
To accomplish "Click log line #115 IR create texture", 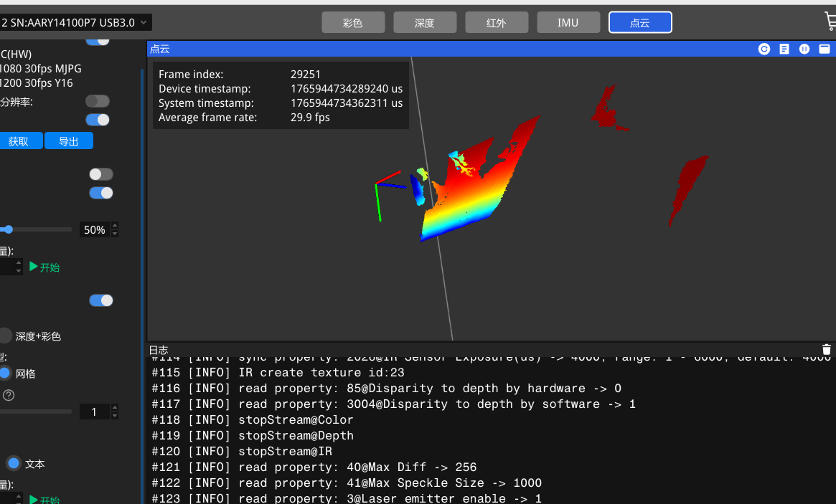I will click(278, 372).
